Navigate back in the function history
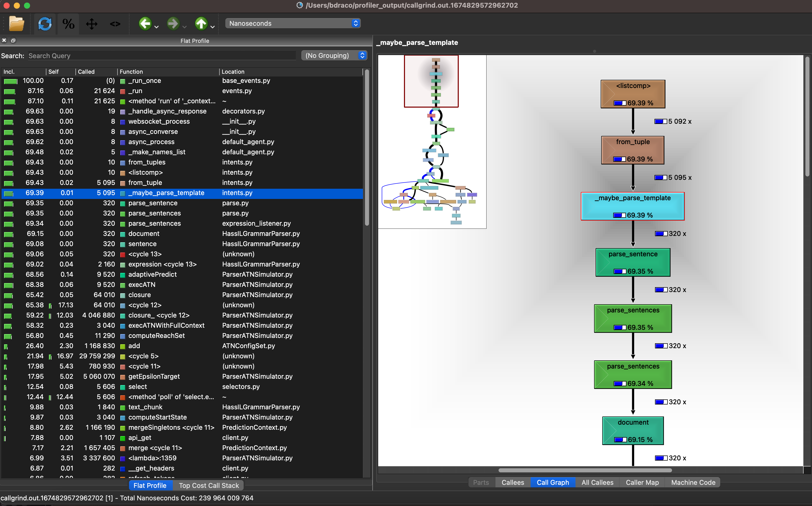Viewport: 812px width, 506px height. point(145,24)
